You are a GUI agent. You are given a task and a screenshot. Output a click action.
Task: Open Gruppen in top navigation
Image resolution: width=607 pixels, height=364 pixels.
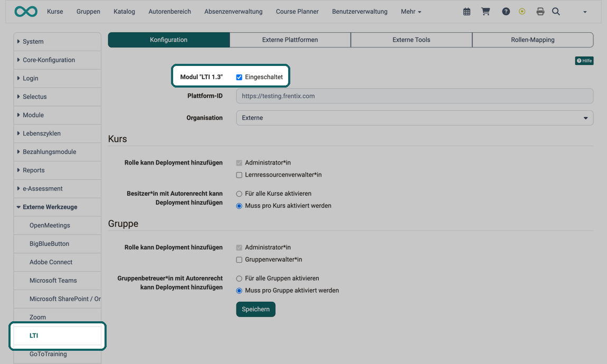click(x=88, y=12)
